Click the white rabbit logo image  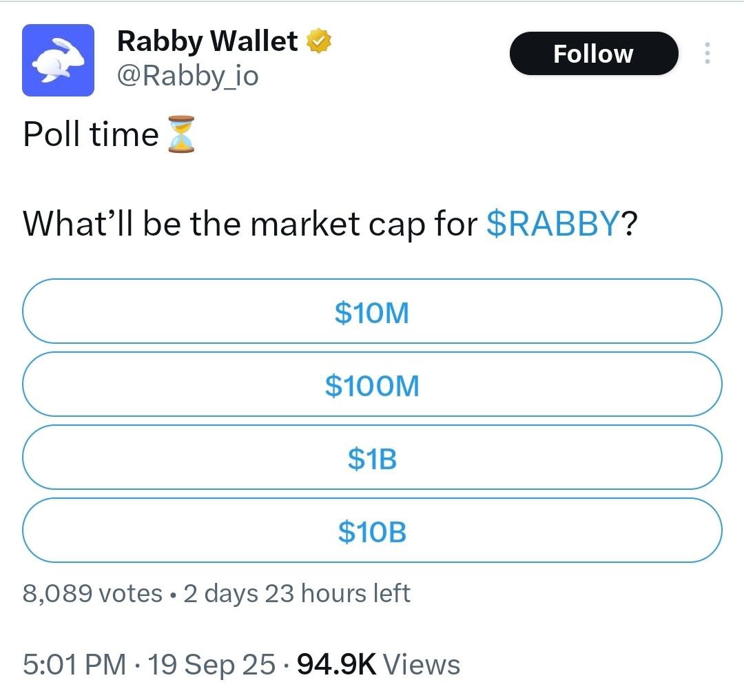coord(58,60)
